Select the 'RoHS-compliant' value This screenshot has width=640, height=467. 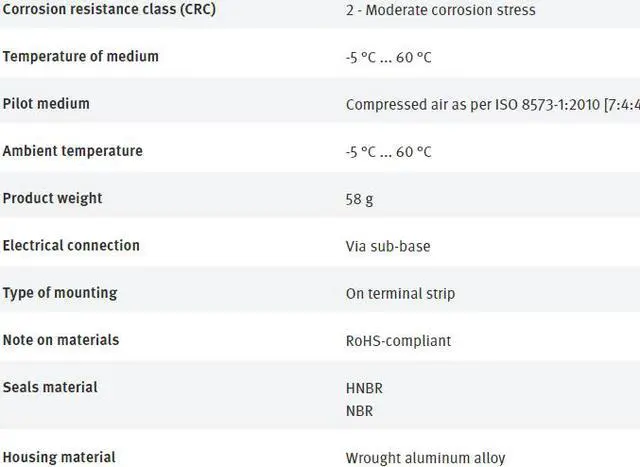pyautogui.click(x=398, y=341)
